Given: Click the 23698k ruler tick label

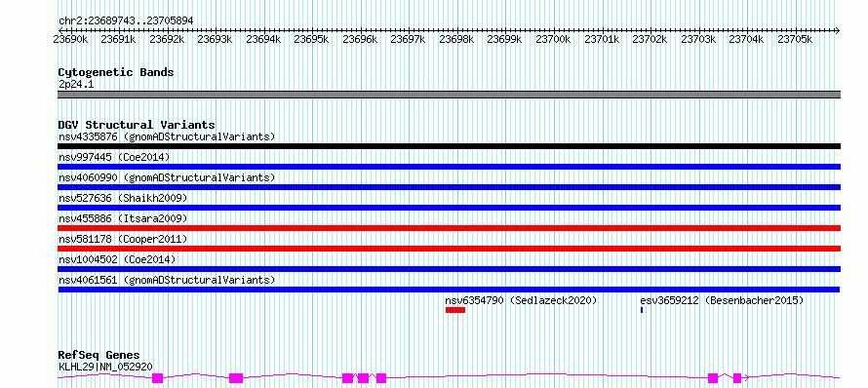Looking at the screenshot, I should (456, 39).
